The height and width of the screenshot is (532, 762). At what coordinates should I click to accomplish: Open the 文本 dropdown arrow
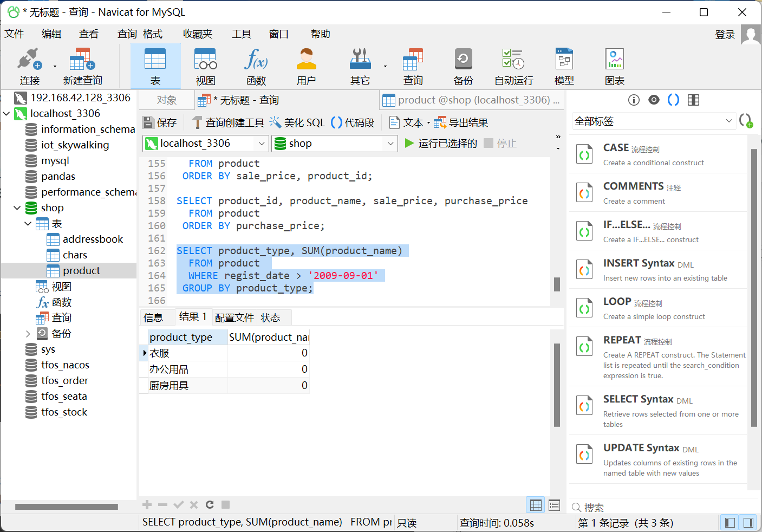[428, 123]
